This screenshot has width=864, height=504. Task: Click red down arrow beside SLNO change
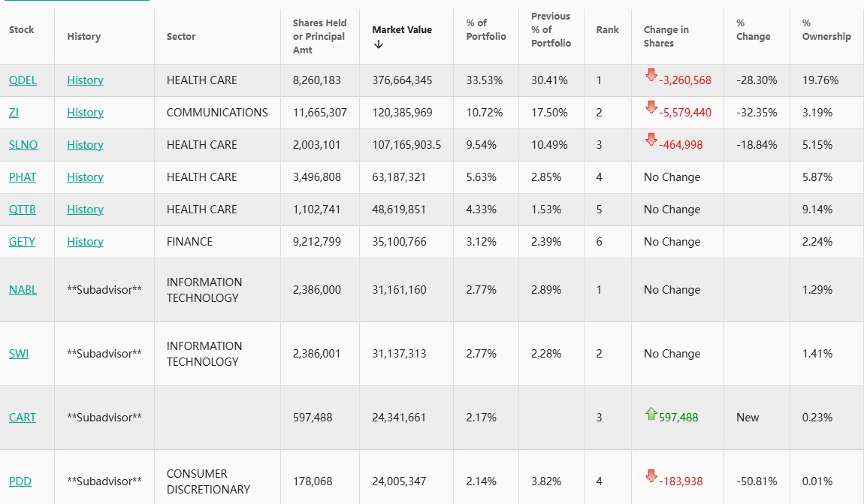coord(651,140)
